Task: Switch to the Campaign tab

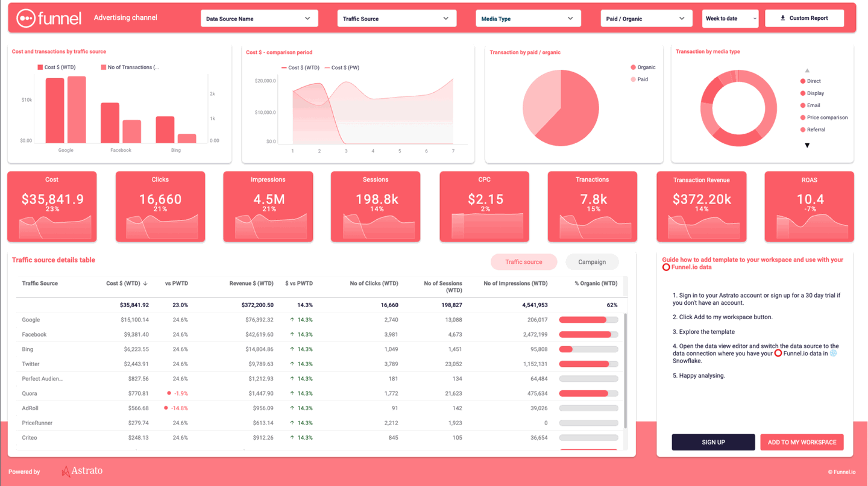Action: tap(591, 261)
